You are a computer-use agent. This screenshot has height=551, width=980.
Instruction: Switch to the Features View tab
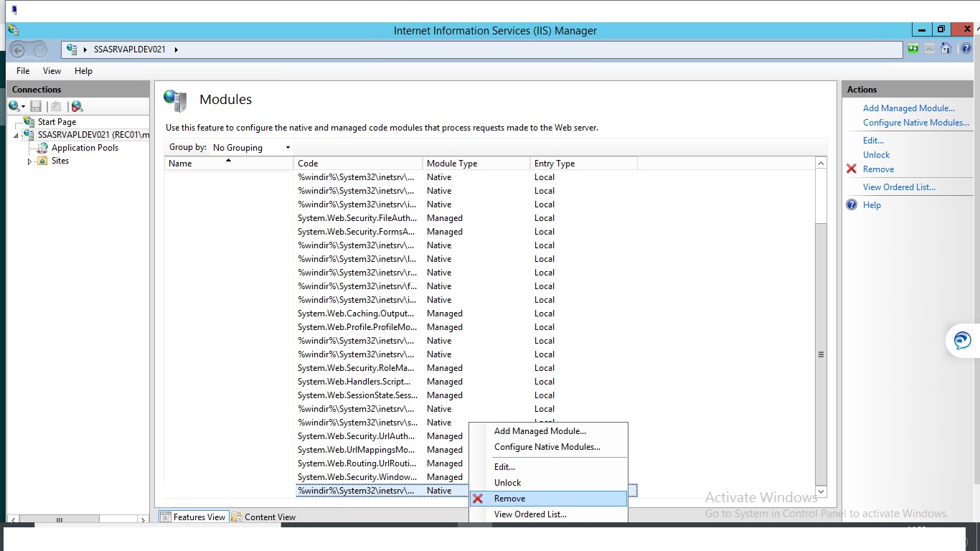pos(193,517)
